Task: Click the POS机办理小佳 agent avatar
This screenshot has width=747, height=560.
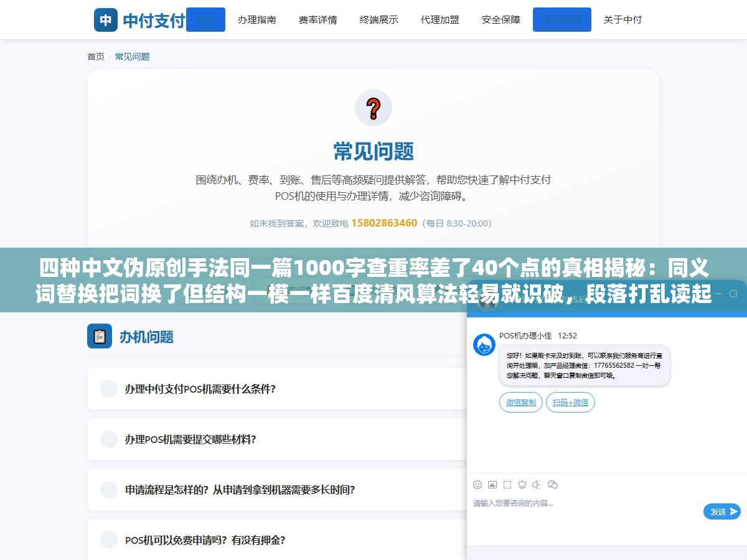Action: tap(484, 345)
